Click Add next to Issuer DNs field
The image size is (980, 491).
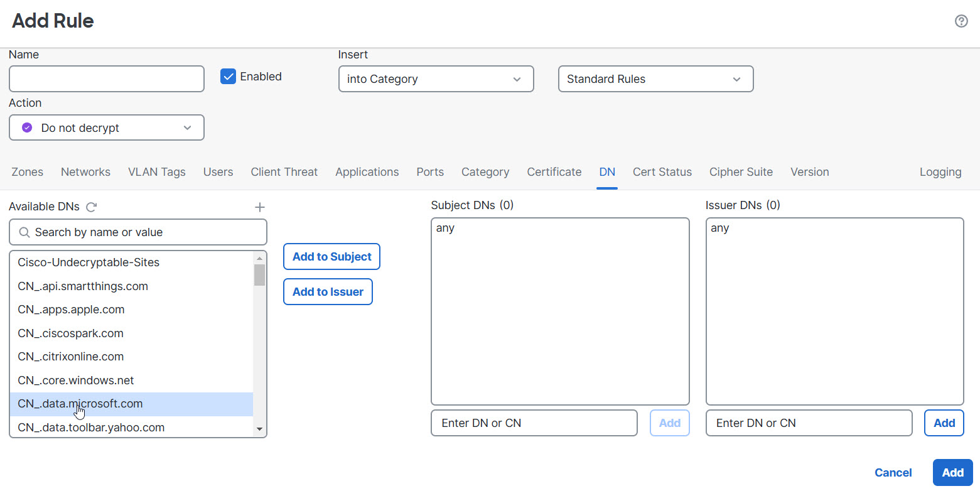point(944,423)
